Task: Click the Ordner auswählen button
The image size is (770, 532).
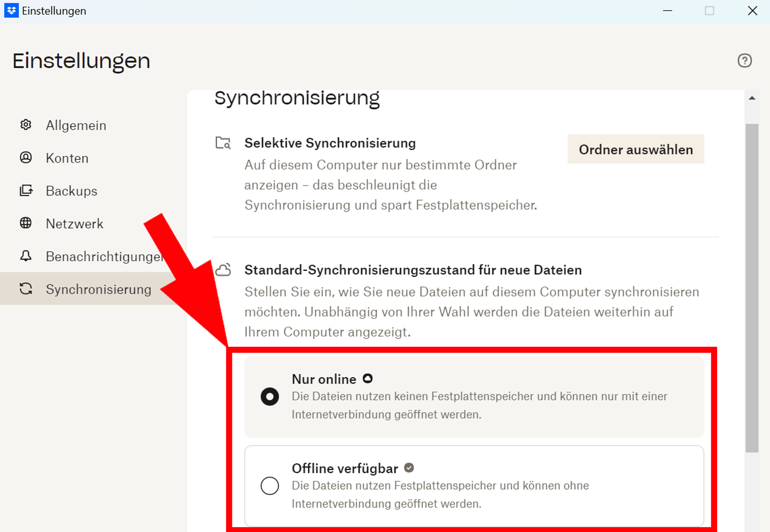Action: 635,149
